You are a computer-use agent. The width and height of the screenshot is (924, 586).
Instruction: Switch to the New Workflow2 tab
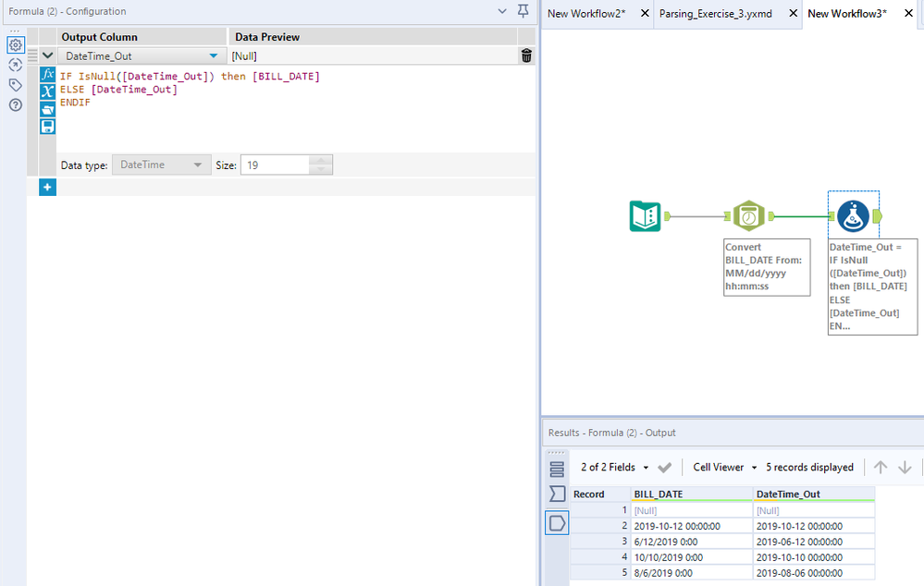[587, 14]
